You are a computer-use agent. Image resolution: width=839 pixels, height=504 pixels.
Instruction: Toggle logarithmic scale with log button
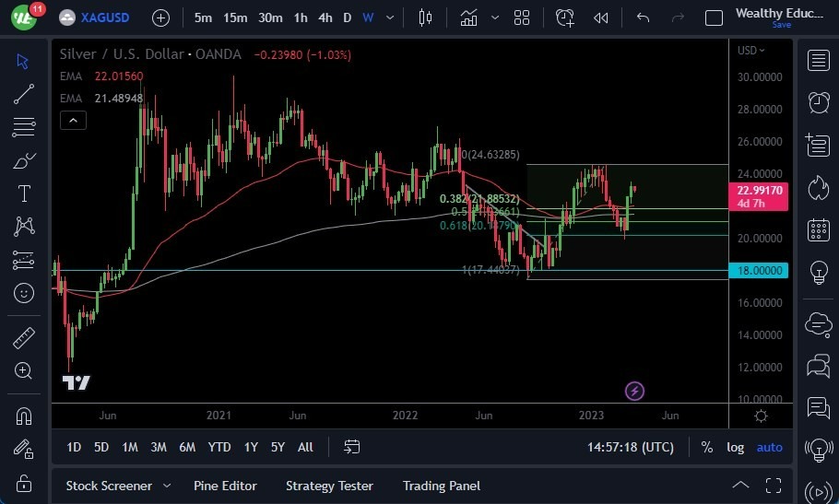click(735, 447)
